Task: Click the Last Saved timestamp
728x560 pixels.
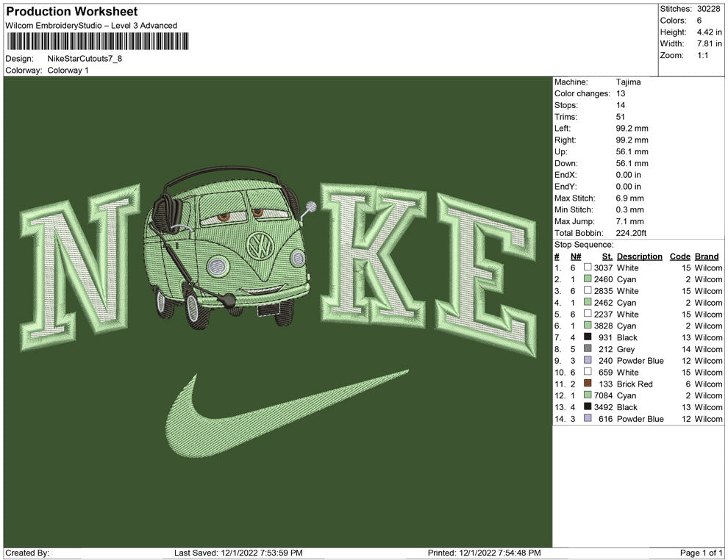Action: pyautogui.click(x=238, y=553)
